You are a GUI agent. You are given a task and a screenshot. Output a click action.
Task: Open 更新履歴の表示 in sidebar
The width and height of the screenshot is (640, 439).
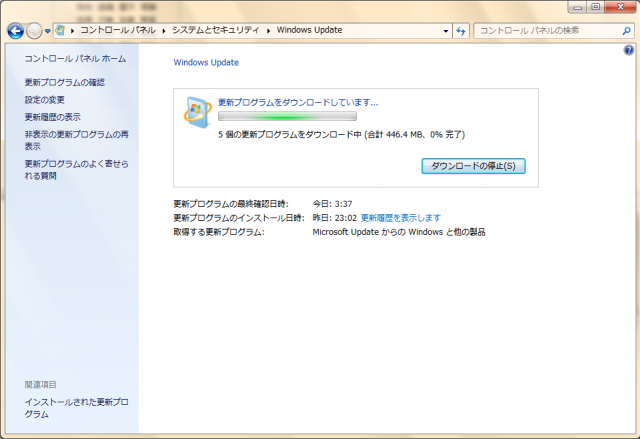pyautogui.click(x=53, y=117)
